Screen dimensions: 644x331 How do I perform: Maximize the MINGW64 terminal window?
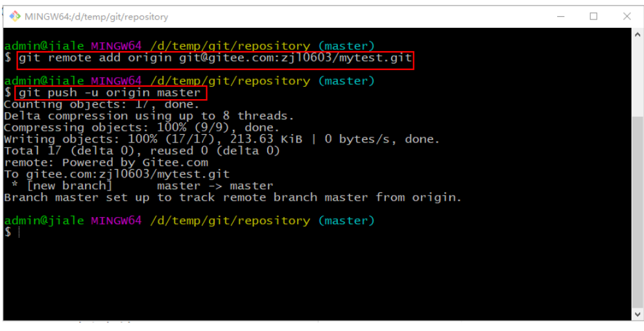[x=593, y=16]
